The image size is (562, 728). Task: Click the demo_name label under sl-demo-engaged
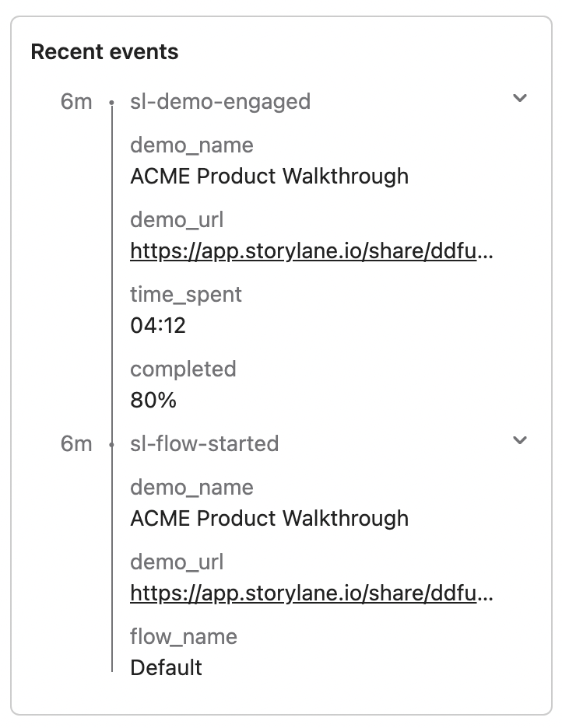(x=191, y=145)
